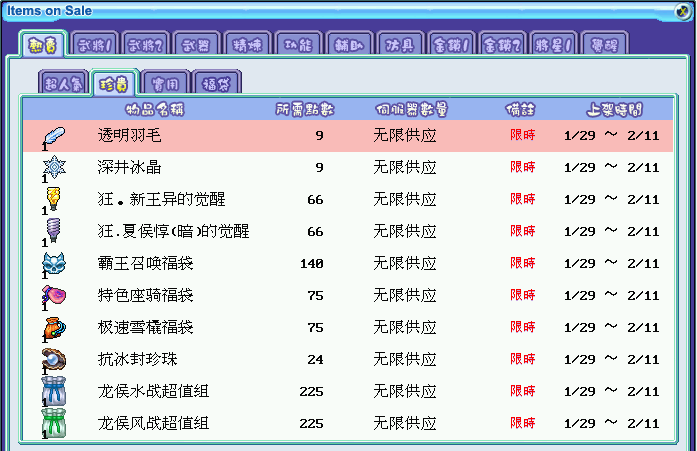Select the 超人氣 sub-tab
Image resolution: width=697 pixels, height=451 pixels.
point(63,84)
